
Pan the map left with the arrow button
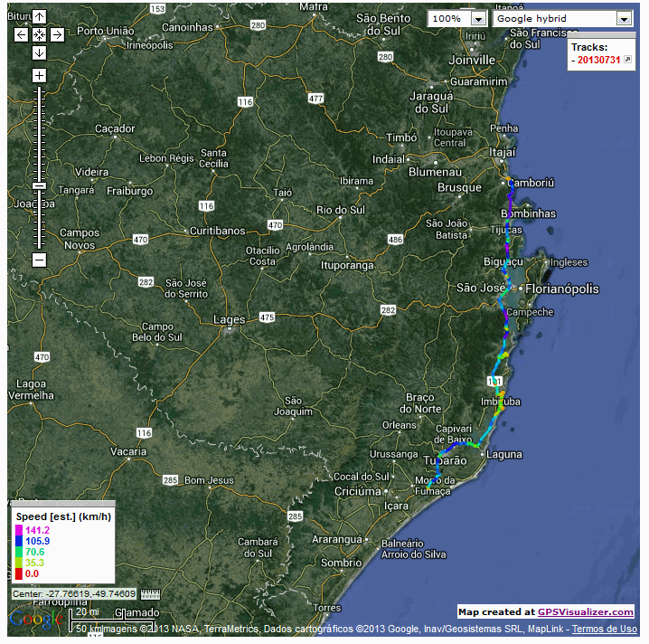(22, 34)
